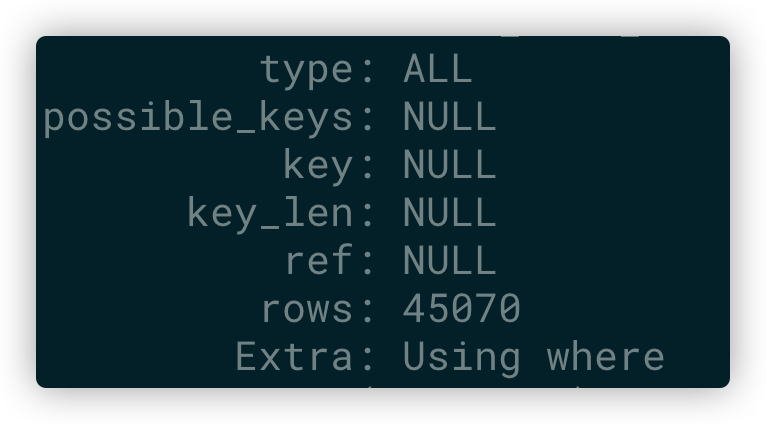Screen dimensions: 766x424
Task: Select the NULL value beside possible_keys
Action: point(449,118)
